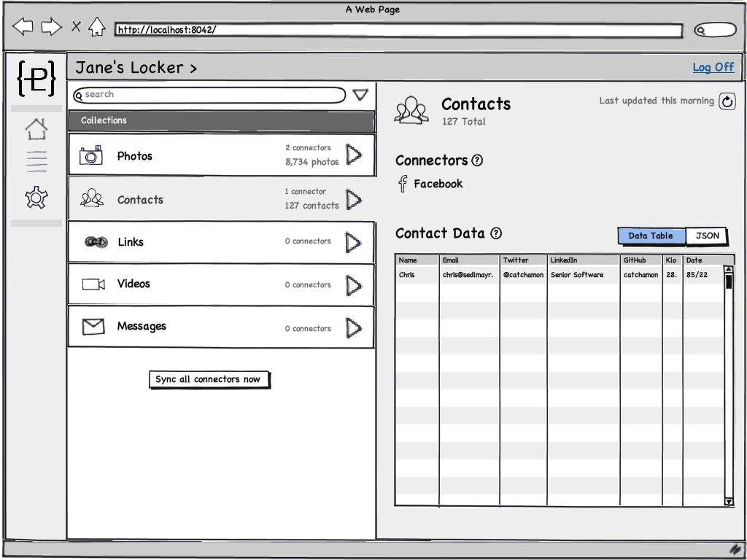This screenshot has height=560, width=747.
Task: Click '127 contacts' count text
Action: pyautogui.click(x=311, y=206)
